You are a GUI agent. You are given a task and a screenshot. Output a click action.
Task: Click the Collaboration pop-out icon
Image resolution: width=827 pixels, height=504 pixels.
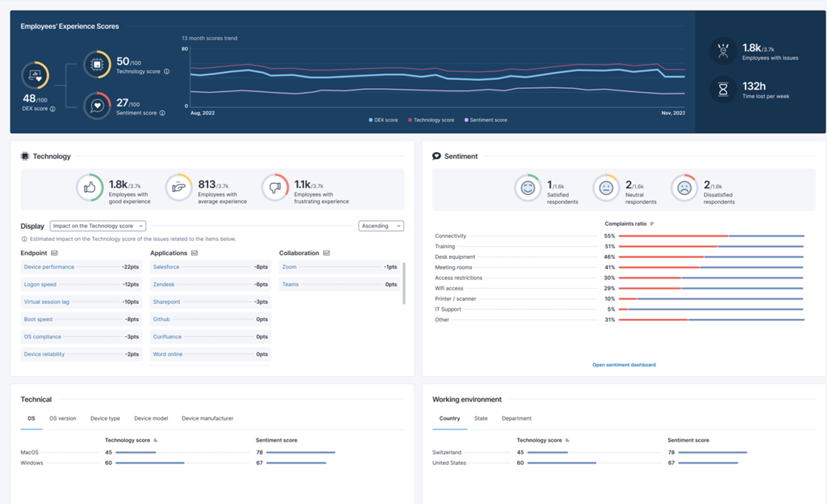point(326,253)
